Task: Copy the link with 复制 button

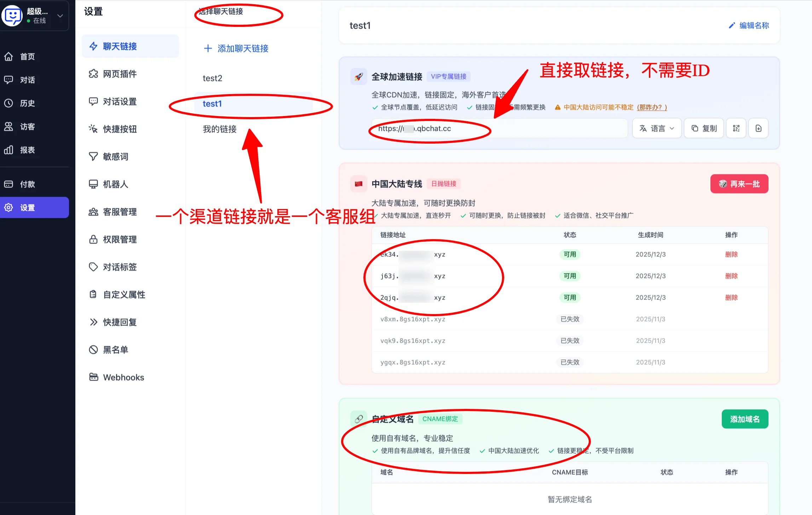Action: 703,128
